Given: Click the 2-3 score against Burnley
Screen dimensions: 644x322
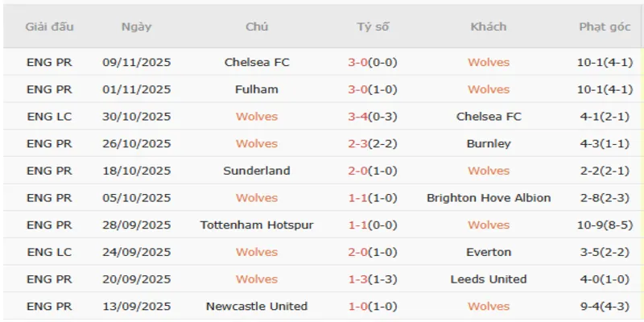Looking at the screenshot, I should point(358,144).
